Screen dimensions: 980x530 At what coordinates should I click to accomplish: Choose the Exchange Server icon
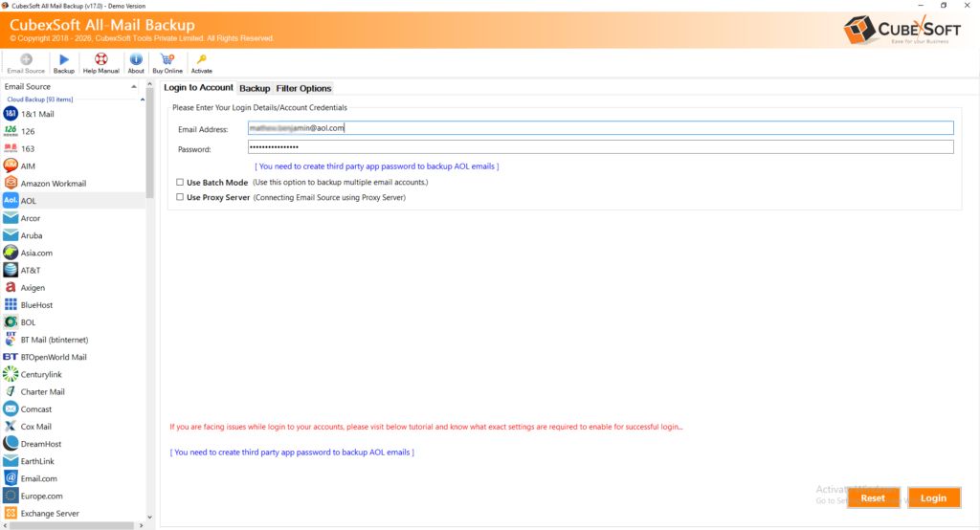coord(11,513)
